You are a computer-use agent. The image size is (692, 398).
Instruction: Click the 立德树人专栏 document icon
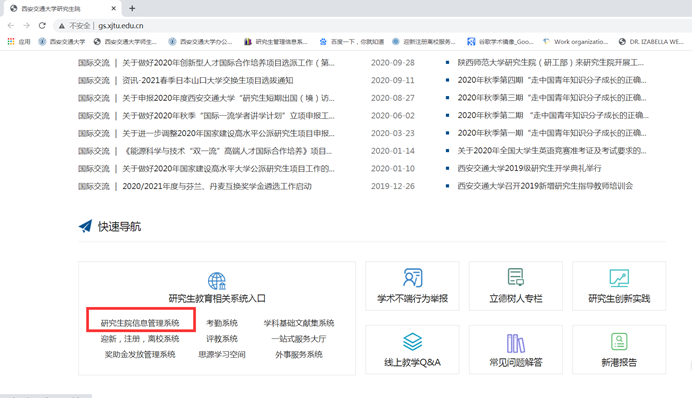pos(515,277)
